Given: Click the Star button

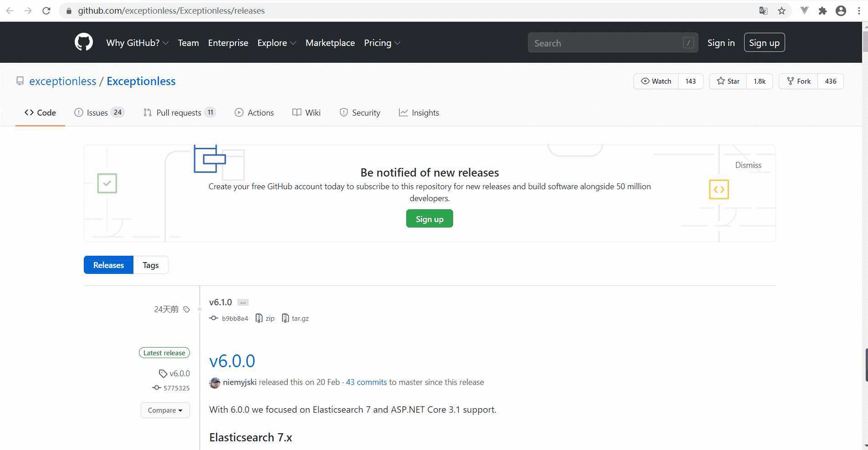Looking at the screenshot, I should [x=728, y=81].
